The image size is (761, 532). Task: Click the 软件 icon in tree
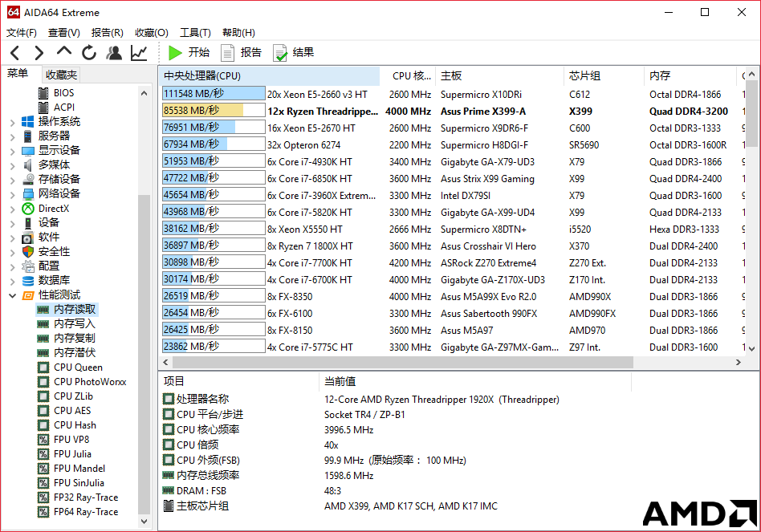[28, 238]
